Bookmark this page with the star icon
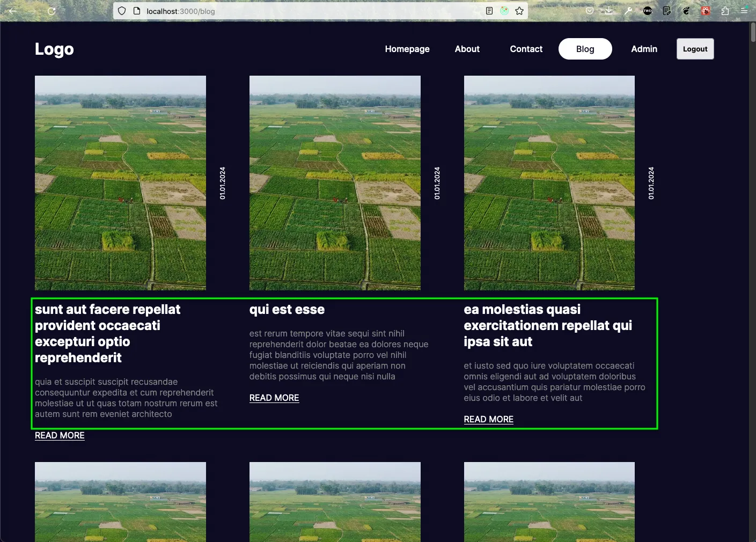 click(519, 11)
